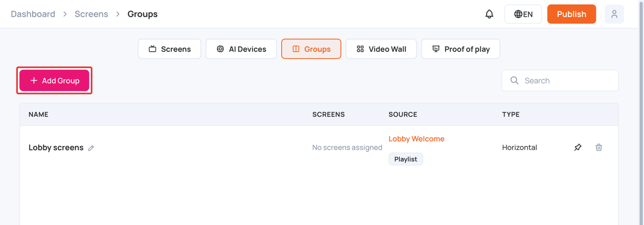Click the Lobby screens group name
This screenshot has width=644, height=225.
click(x=56, y=147)
